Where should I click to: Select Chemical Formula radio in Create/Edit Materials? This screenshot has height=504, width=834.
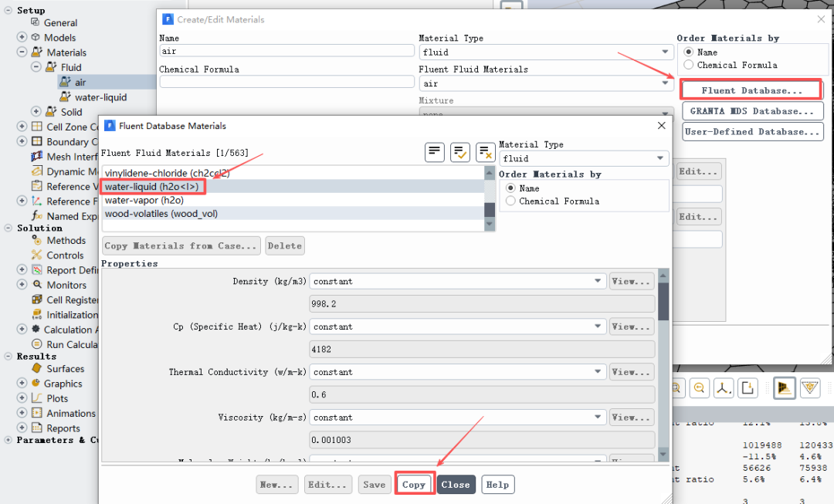click(689, 65)
